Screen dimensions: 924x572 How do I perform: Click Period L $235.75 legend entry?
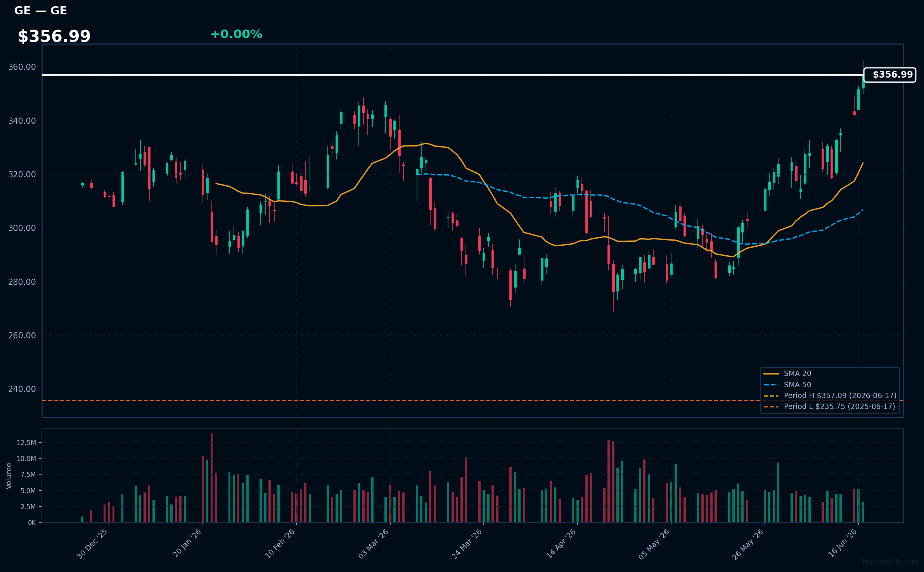click(829, 407)
